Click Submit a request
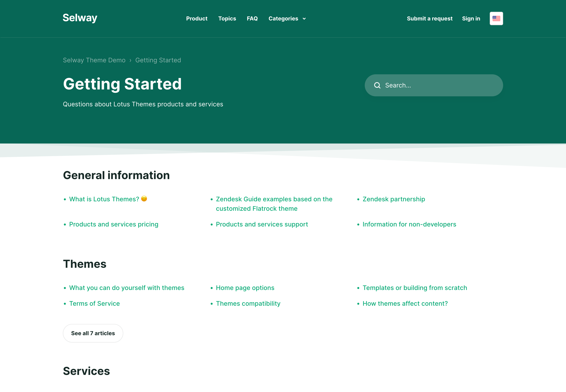566x392 pixels. pos(429,19)
